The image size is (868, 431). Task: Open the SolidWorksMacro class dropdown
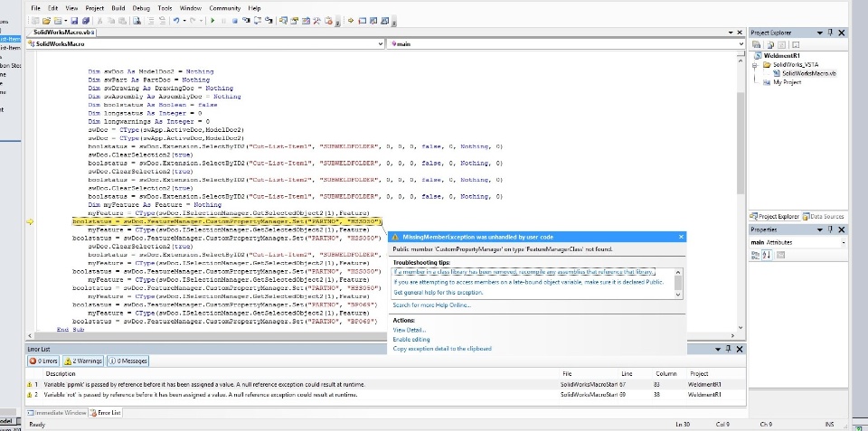381,43
